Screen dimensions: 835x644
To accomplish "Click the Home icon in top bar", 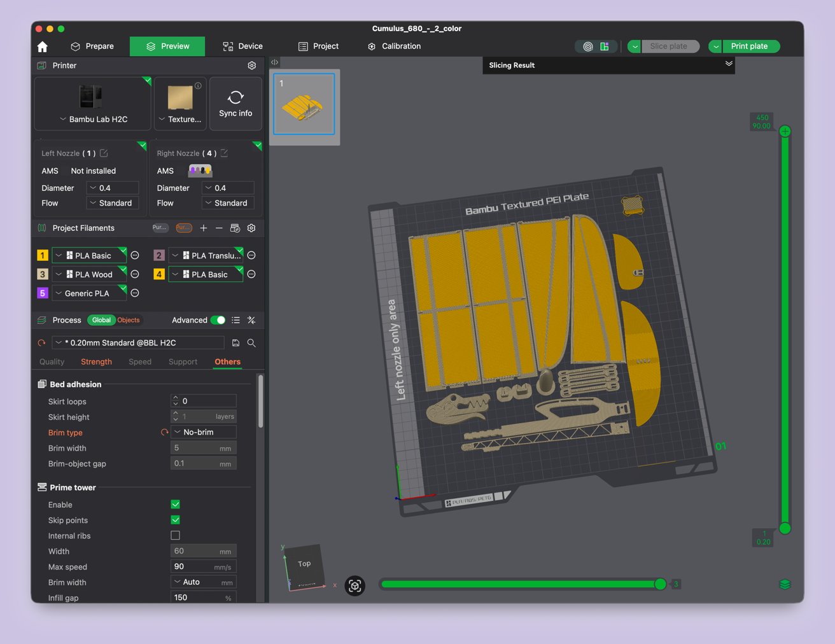I will pyautogui.click(x=43, y=46).
